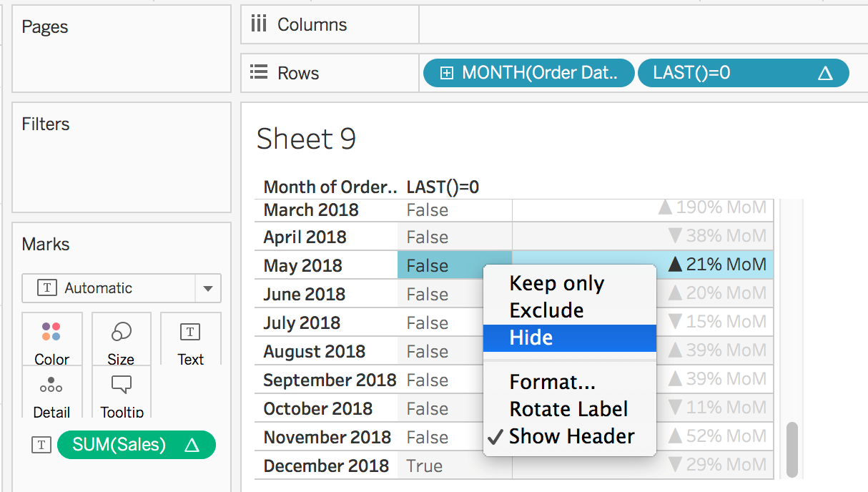Uncheck Show Header in context menu
The width and height of the screenshot is (868, 492).
click(571, 436)
